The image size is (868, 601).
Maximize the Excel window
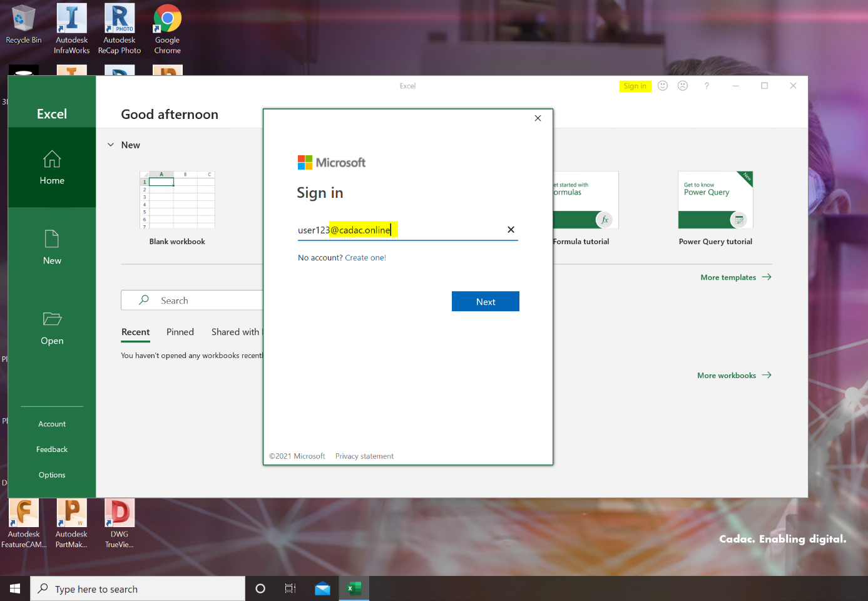click(764, 86)
